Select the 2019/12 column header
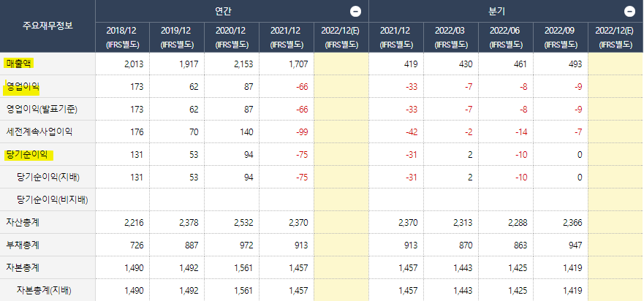 (x=177, y=37)
